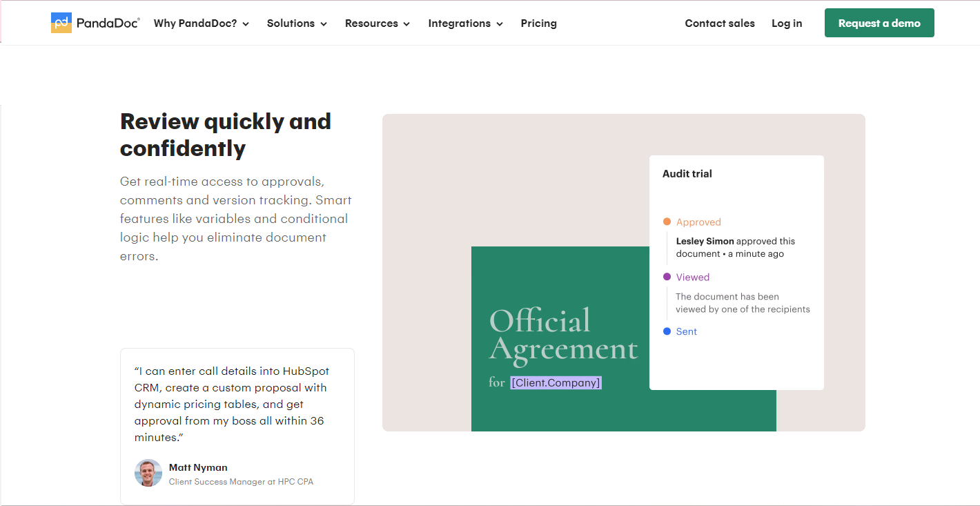
Task: Expand the Why PandaDoc? chevron
Action: point(246,24)
